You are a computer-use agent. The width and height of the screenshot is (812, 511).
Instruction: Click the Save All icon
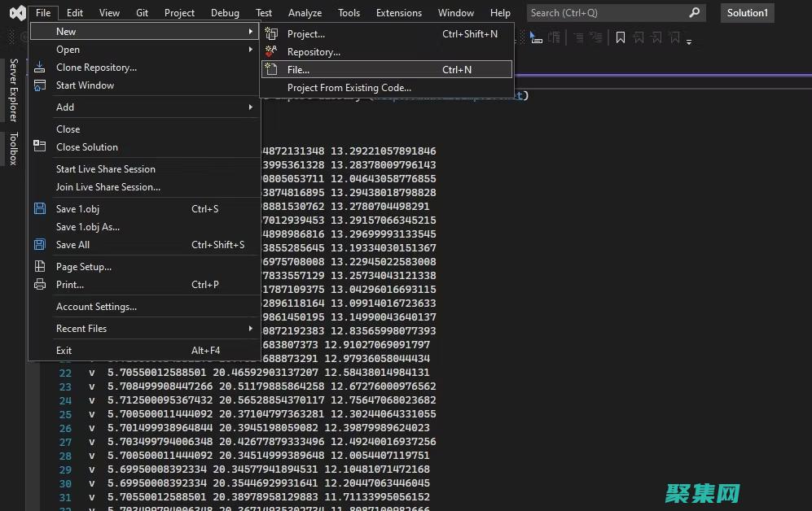point(40,245)
